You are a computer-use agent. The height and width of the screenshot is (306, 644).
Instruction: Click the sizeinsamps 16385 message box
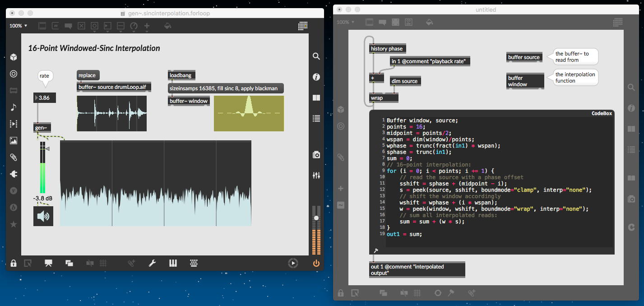226,88
